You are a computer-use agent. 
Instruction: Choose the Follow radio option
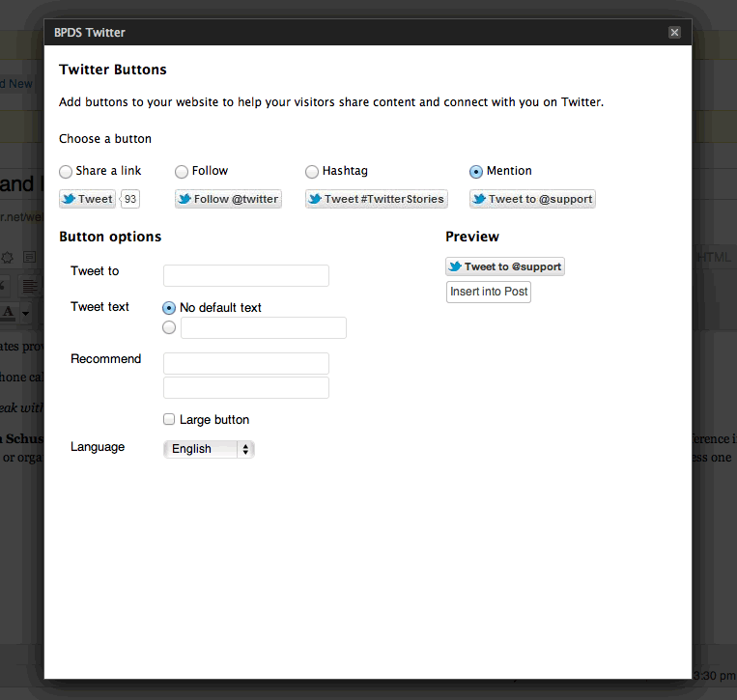[x=182, y=172]
